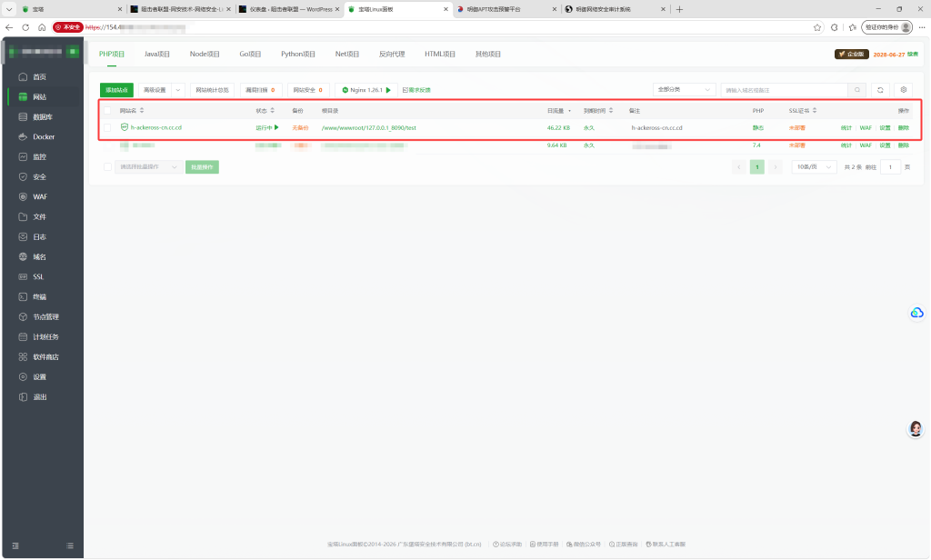
Task: Click 未部署 SSL status in h-ackeross-cn.cc.cd row
Action: (796, 128)
